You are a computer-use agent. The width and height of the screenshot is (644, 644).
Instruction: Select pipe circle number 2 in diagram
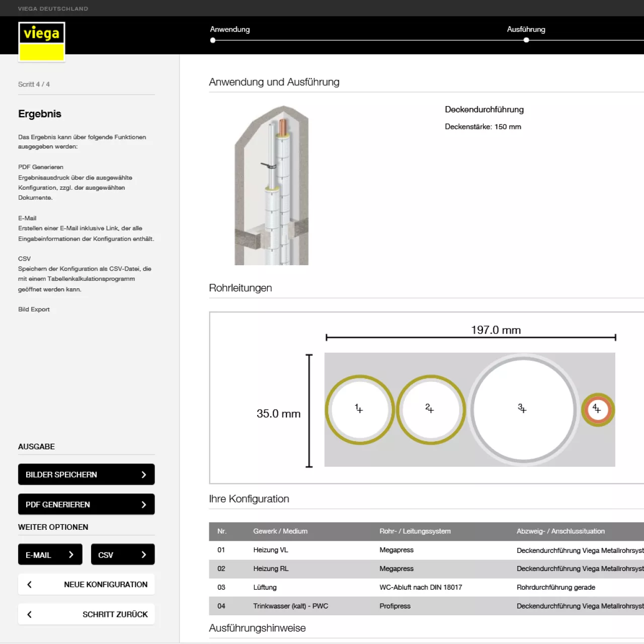[430, 410]
